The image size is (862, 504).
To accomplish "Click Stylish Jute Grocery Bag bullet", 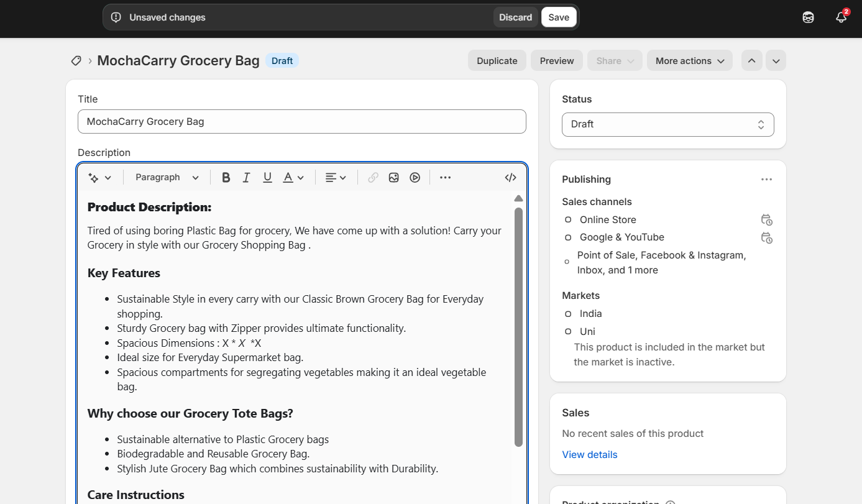I will [277, 469].
